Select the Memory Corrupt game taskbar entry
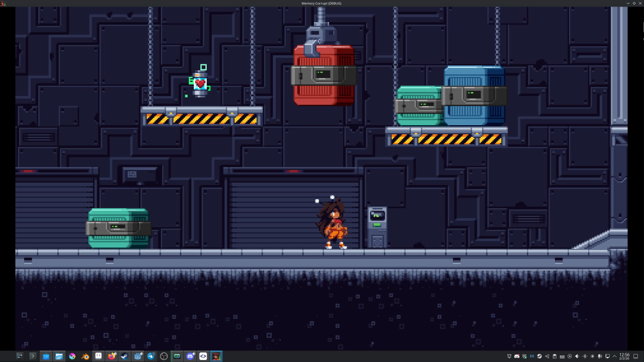The image size is (644, 362). [216, 356]
